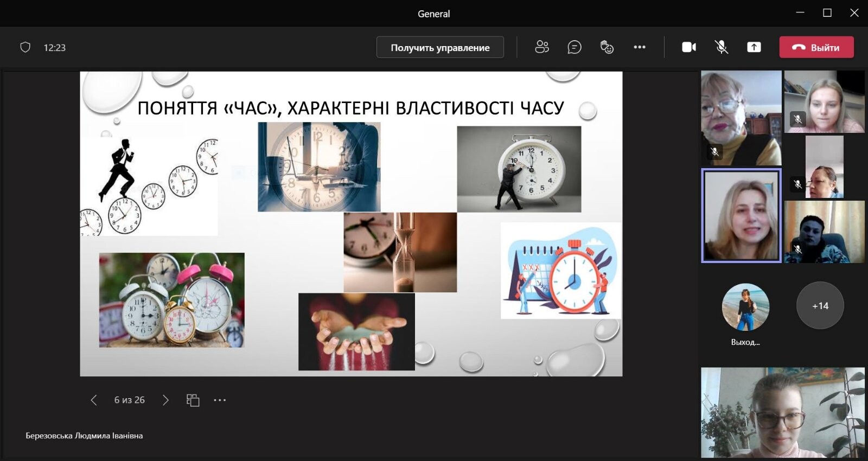Select the participant in dark chair video tile
The image size is (868, 461).
824,232
